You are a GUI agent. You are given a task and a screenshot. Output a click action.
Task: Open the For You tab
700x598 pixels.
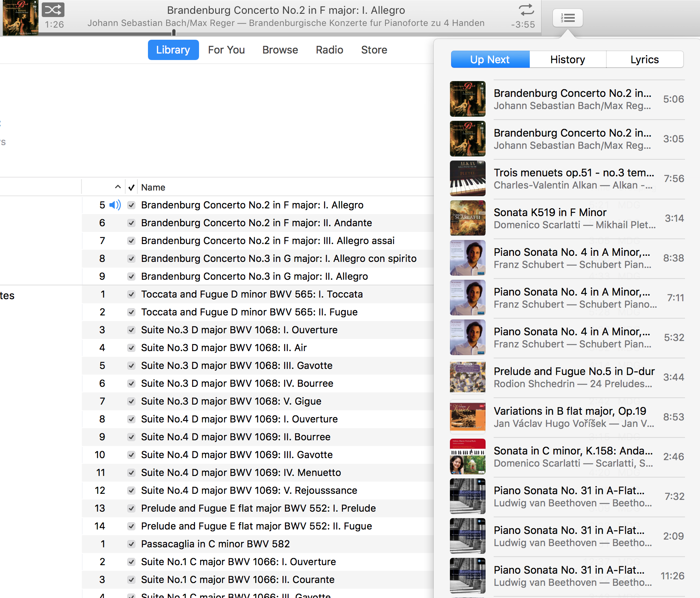coord(226,50)
